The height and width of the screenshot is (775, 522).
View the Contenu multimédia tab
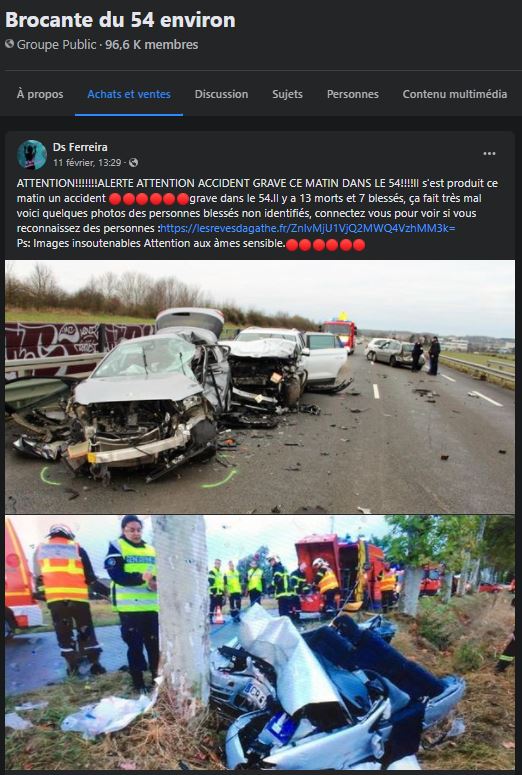[455, 94]
